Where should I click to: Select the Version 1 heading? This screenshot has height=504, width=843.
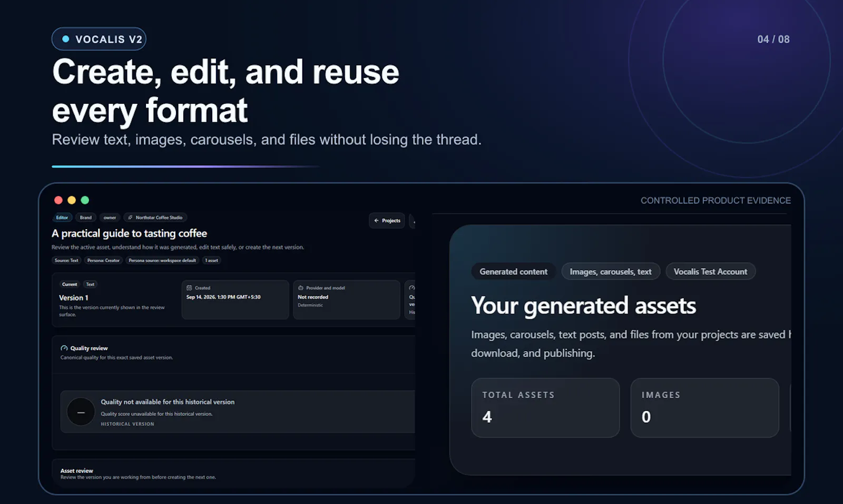(x=74, y=298)
